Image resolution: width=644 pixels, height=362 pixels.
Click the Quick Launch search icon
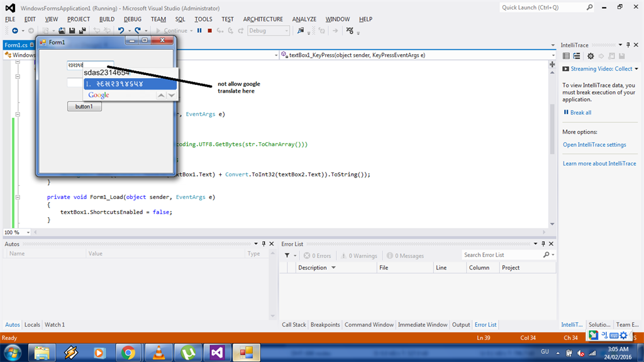(589, 8)
